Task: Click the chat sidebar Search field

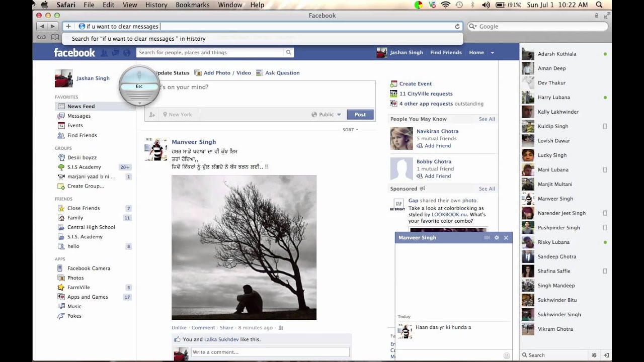Action: point(553,355)
